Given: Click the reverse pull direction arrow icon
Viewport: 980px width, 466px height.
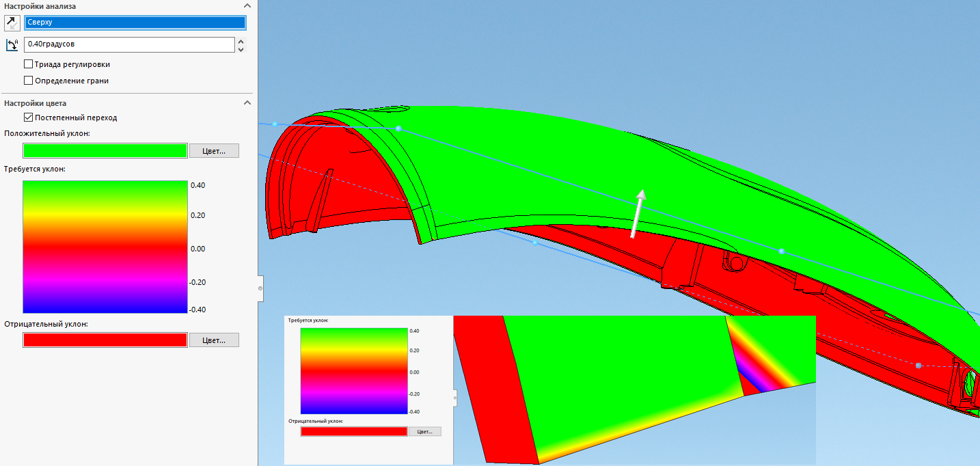Looking at the screenshot, I should (x=12, y=23).
